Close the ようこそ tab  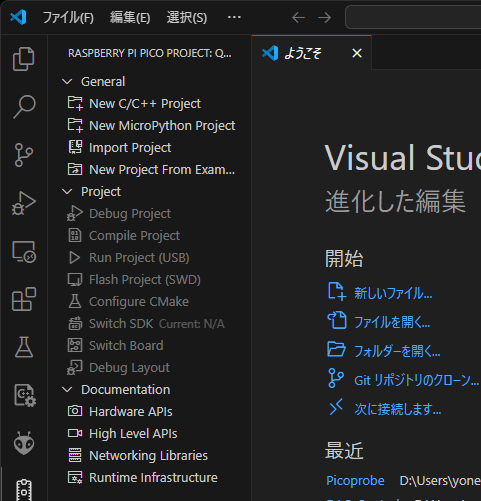pos(357,53)
